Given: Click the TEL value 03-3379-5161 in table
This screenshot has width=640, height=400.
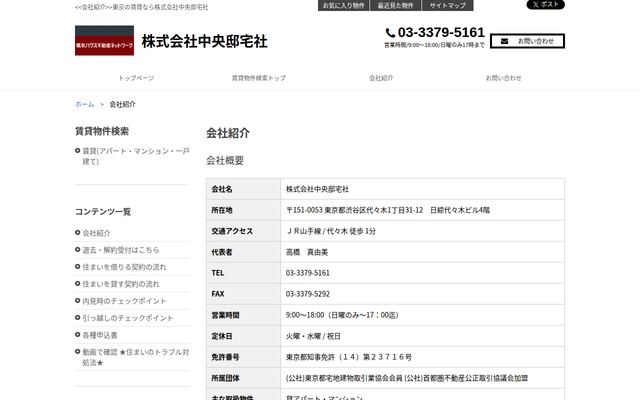Looking at the screenshot, I should pyautogui.click(x=308, y=273).
